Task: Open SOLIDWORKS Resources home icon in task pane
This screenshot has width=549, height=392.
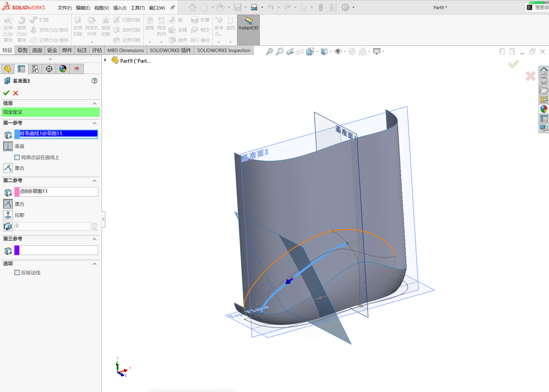Action: pyautogui.click(x=544, y=71)
